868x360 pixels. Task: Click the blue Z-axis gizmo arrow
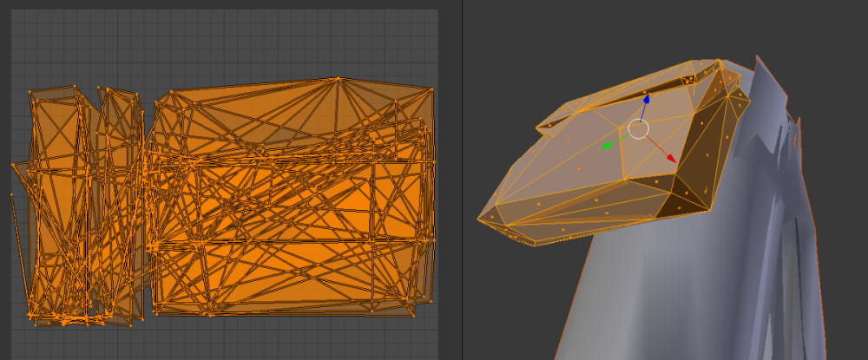point(644,101)
